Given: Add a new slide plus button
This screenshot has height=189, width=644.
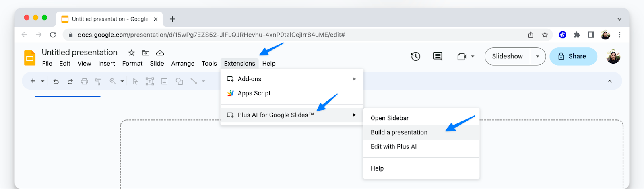Looking at the screenshot, I should click(x=33, y=81).
